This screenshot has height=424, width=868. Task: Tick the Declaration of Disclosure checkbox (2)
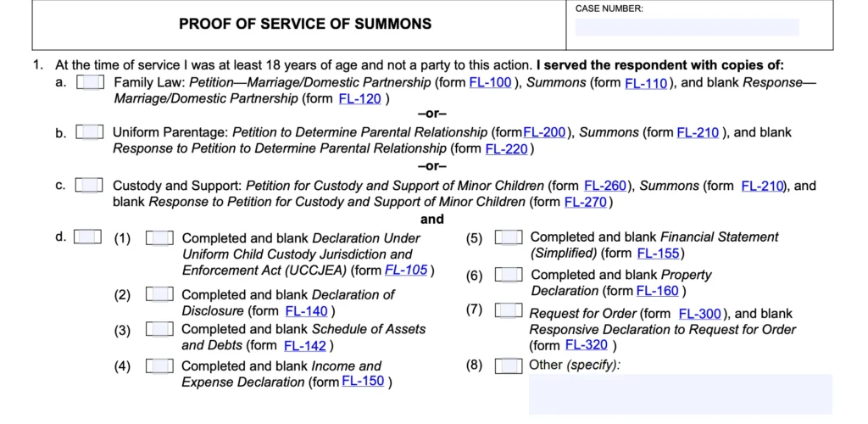coord(159,294)
